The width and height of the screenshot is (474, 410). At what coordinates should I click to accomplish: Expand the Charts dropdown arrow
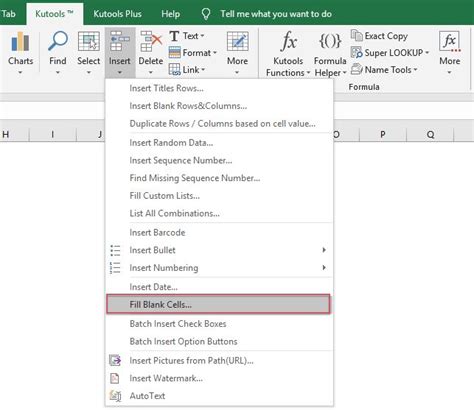(x=20, y=72)
